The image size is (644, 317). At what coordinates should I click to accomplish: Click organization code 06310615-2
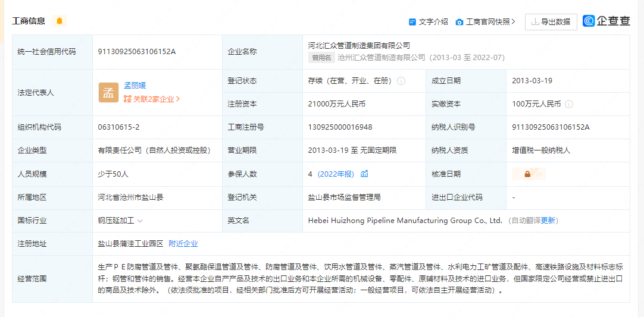click(118, 127)
